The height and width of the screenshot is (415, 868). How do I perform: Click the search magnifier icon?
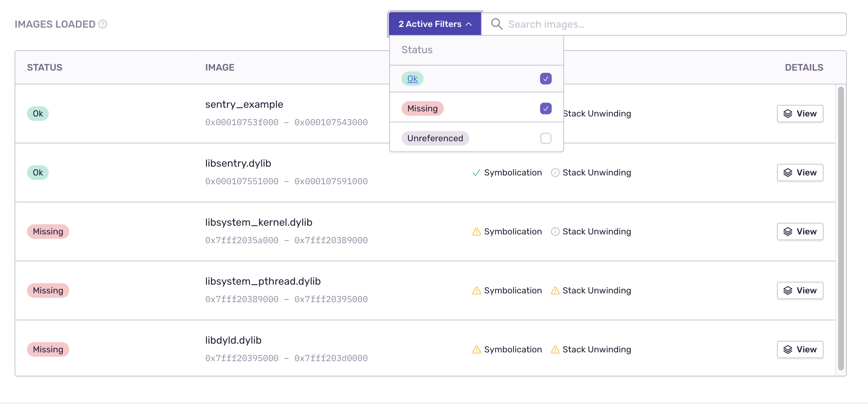pos(496,24)
